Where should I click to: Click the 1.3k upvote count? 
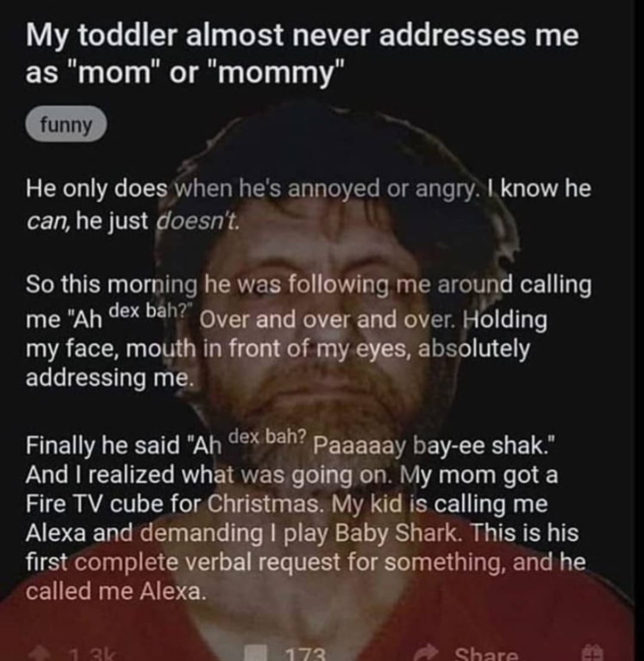(92, 655)
